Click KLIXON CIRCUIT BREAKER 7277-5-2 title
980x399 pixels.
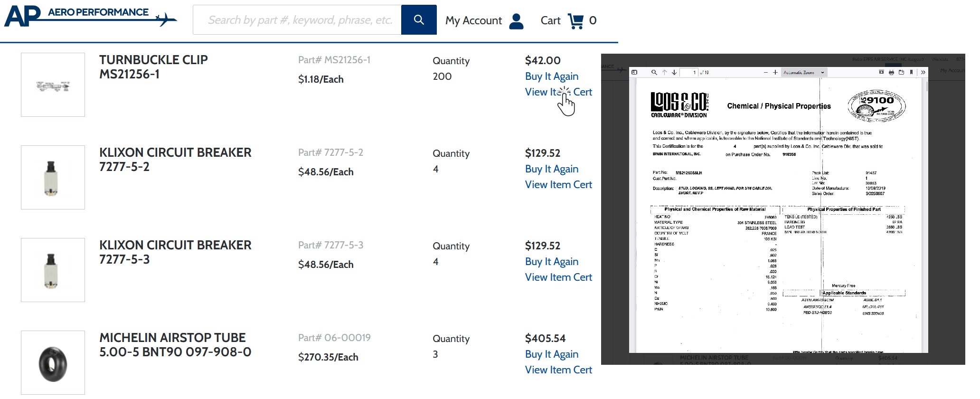[x=175, y=160]
